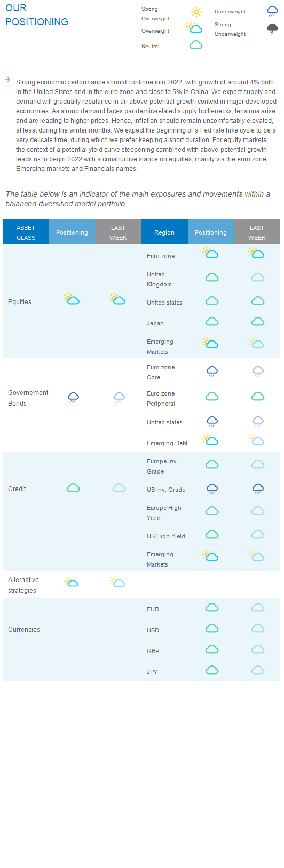
Task: Click the Neutral cloud icon in legend
Action: [x=196, y=45]
